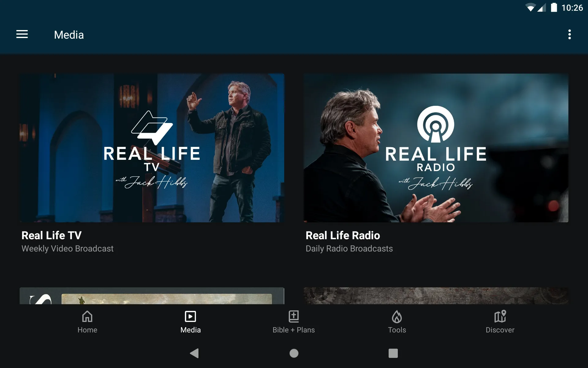Screen dimensions: 588x368
Task: Expand the overflow options menu
Action: point(571,35)
